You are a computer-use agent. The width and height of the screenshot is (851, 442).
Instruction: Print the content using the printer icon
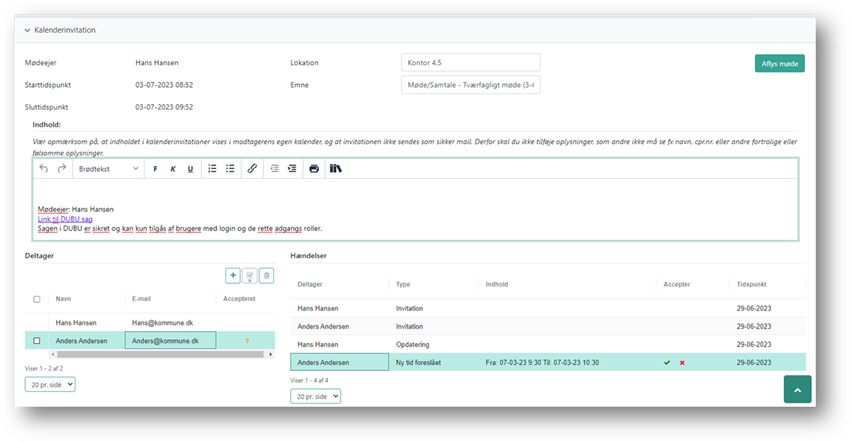click(314, 169)
